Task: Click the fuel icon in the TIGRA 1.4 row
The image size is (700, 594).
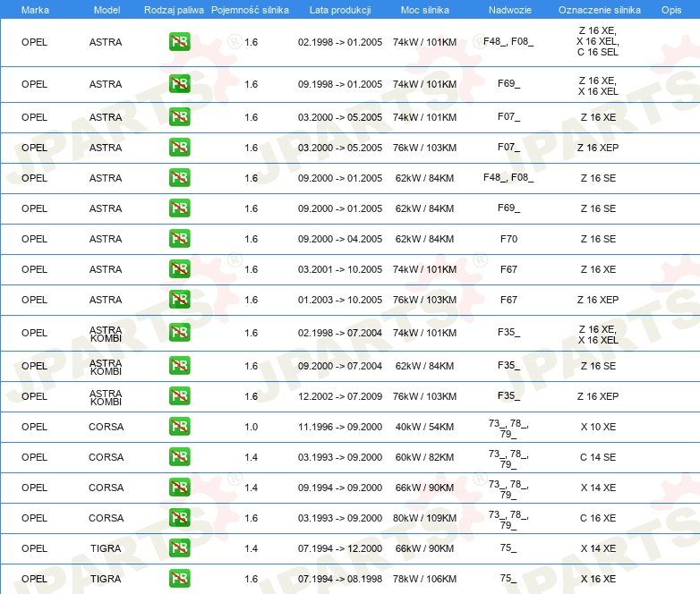Action: click(x=179, y=548)
